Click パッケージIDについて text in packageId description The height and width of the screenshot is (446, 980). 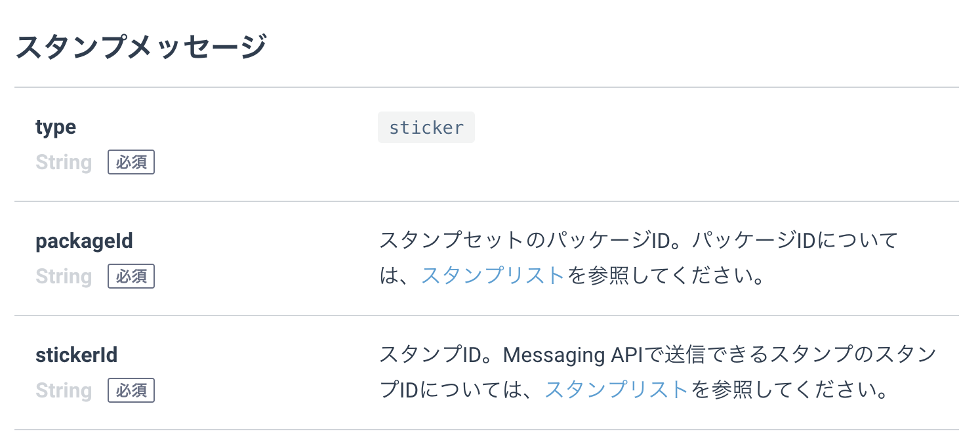click(x=795, y=241)
